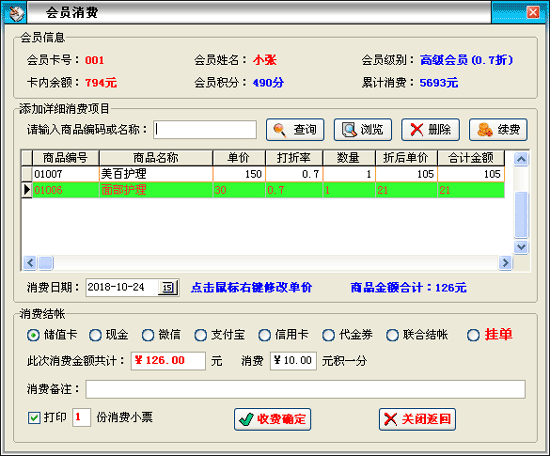
Task: Click the horizontal scroll right arrow
Action: (x=505, y=262)
